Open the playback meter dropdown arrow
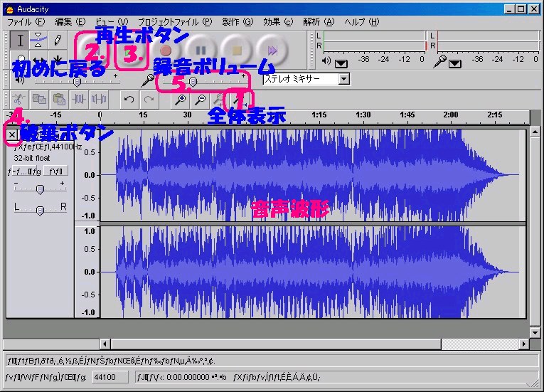This screenshot has height=392, width=544. [341, 63]
